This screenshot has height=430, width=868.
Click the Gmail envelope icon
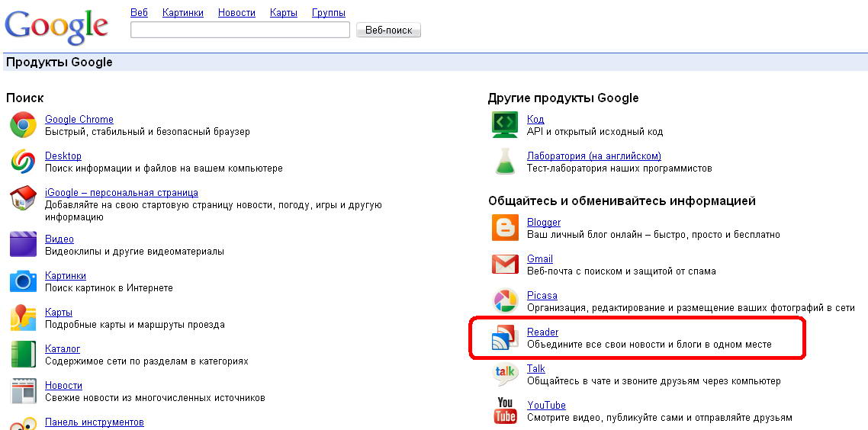pos(505,265)
